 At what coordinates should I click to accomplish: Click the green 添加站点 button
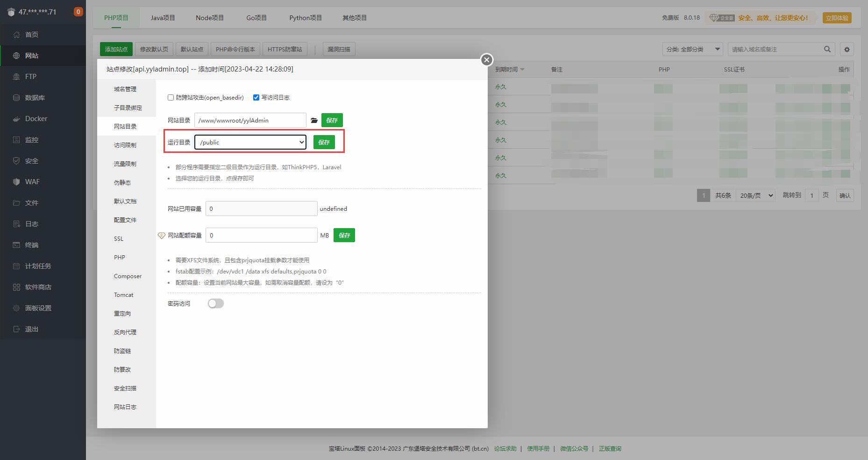coord(116,49)
